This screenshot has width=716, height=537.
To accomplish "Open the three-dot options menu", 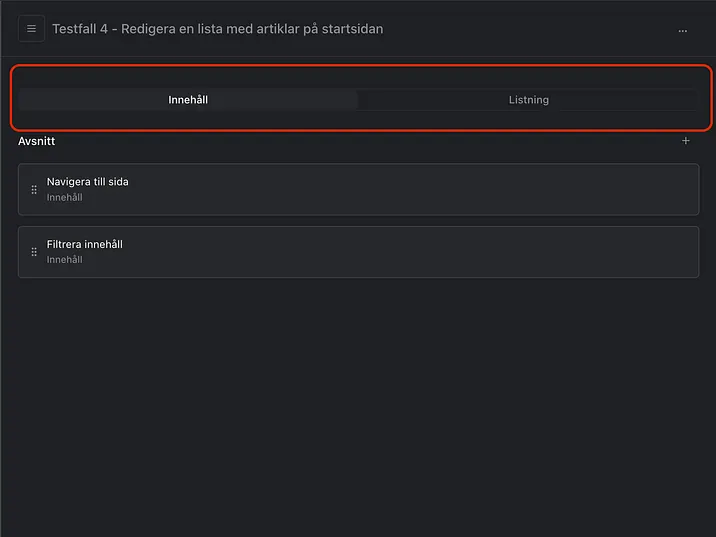I will tap(683, 30).
